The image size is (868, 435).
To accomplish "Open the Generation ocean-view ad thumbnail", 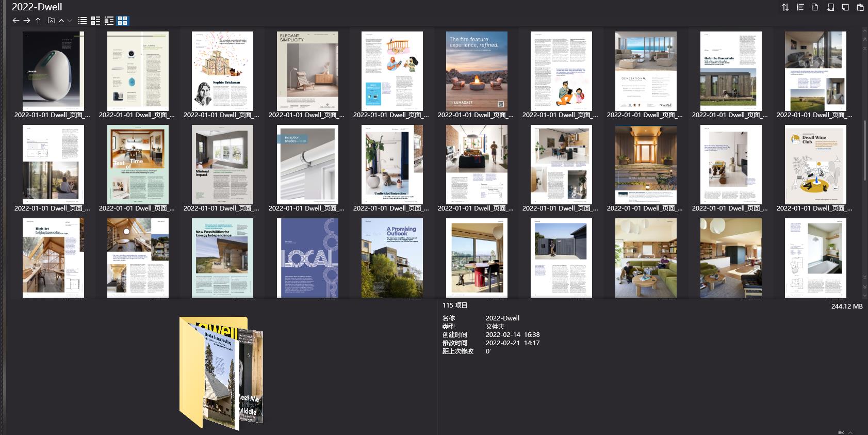I will (x=646, y=71).
